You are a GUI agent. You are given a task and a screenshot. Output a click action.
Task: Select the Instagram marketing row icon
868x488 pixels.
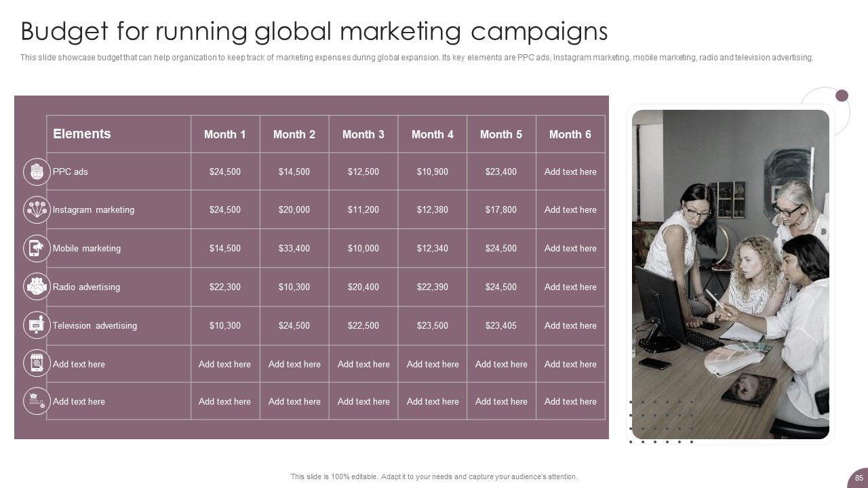coord(37,210)
